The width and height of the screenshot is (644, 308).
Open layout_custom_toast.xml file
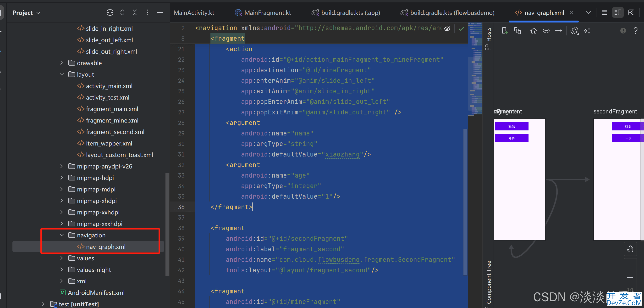[x=115, y=155]
